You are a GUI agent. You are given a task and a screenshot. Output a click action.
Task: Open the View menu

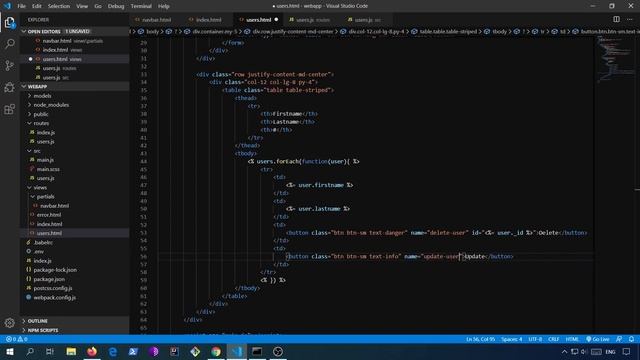(82, 6)
